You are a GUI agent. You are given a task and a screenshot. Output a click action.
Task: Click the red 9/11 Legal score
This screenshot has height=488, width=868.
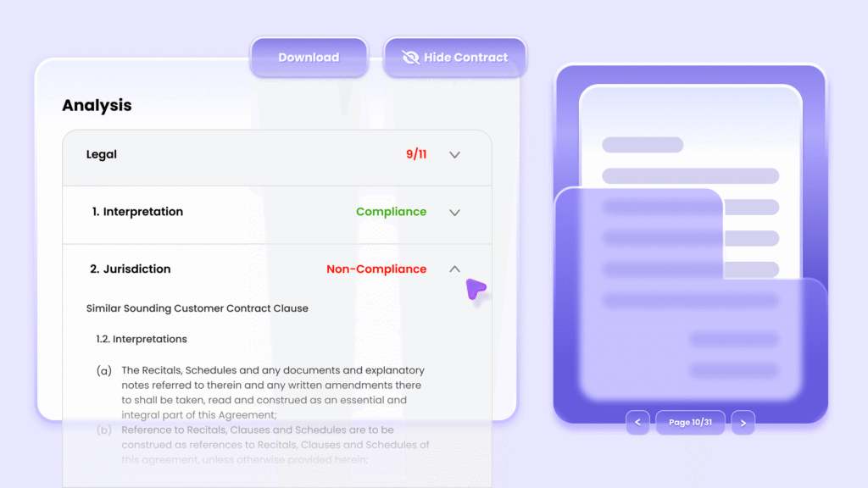pyautogui.click(x=416, y=155)
